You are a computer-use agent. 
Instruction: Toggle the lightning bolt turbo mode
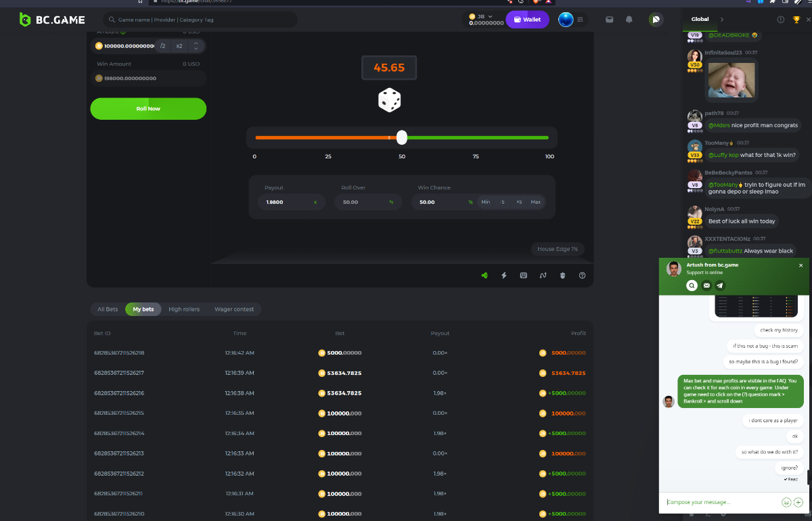click(504, 275)
